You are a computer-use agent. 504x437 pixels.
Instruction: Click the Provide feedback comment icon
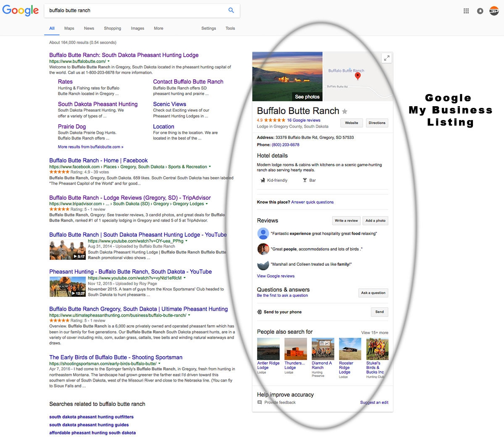[260, 402]
